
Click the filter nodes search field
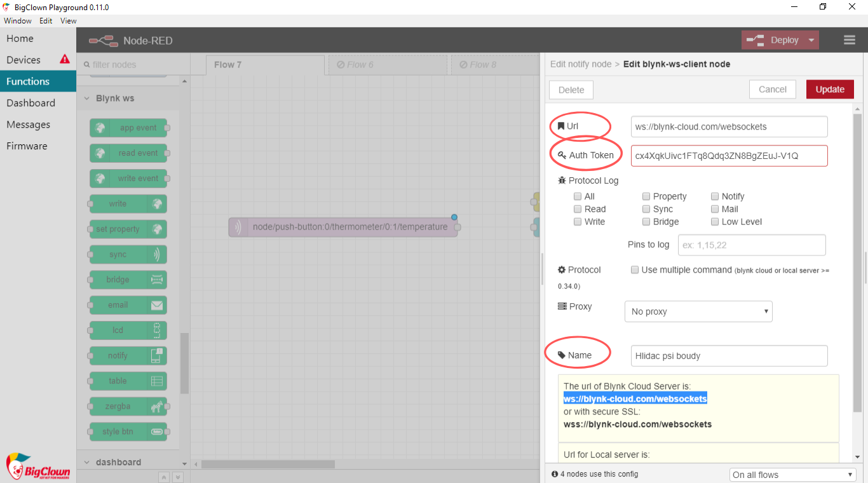click(x=133, y=65)
